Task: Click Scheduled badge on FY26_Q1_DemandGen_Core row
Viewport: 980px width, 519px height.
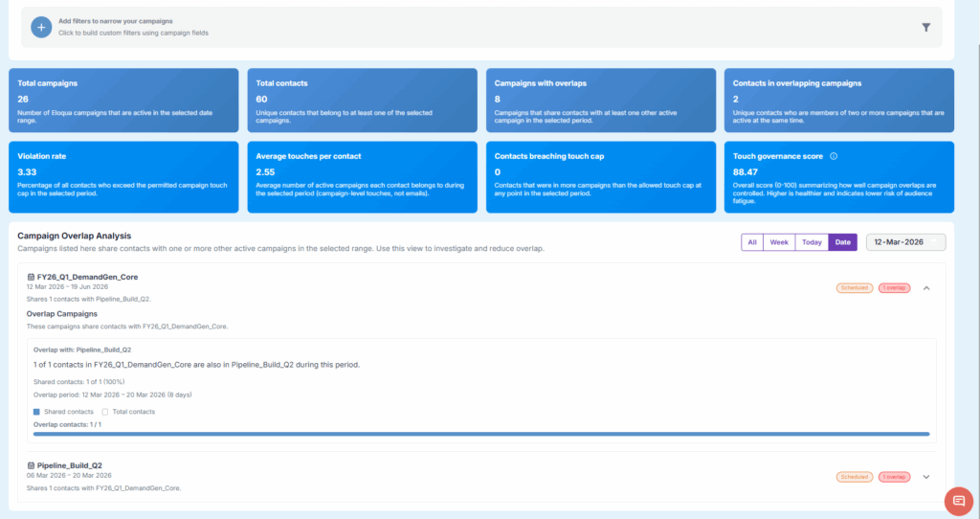Action: tap(855, 287)
